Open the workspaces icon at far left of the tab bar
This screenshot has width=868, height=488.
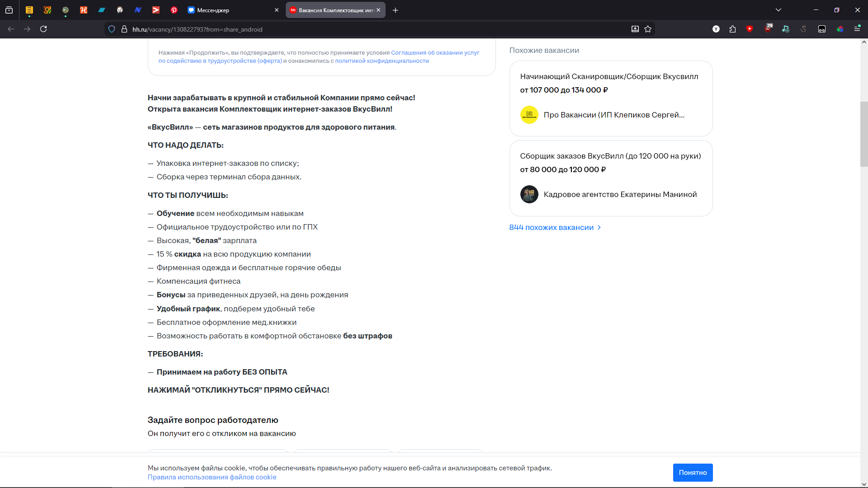point(9,10)
